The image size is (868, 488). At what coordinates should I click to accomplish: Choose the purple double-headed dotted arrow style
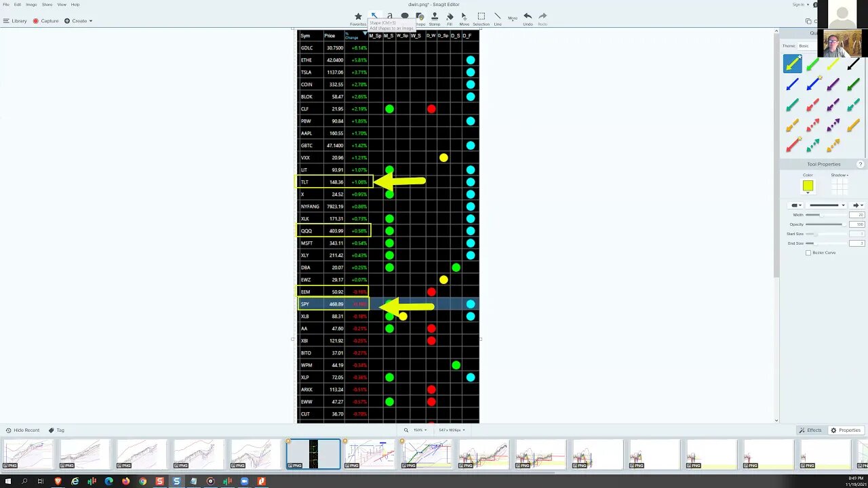[x=833, y=125]
